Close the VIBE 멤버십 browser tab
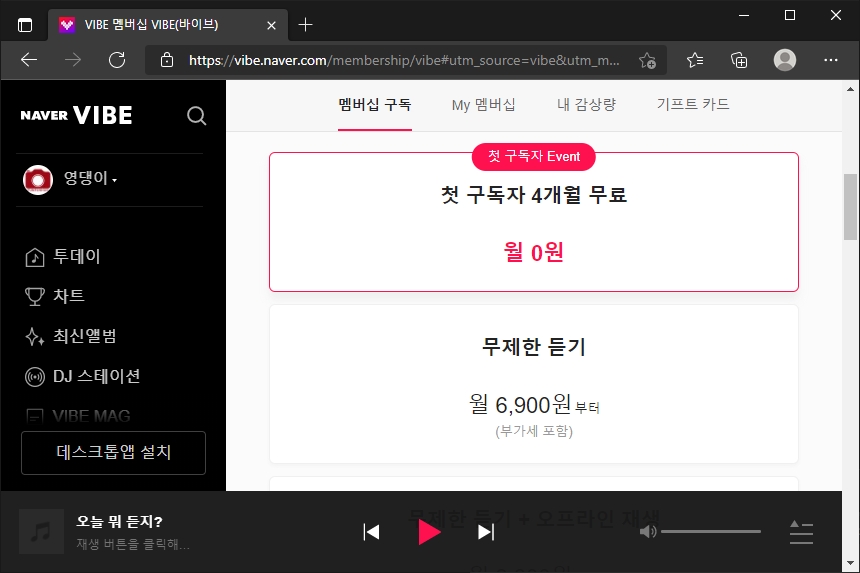The width and height of the screenshot is (860, 573). pos(271,25)
